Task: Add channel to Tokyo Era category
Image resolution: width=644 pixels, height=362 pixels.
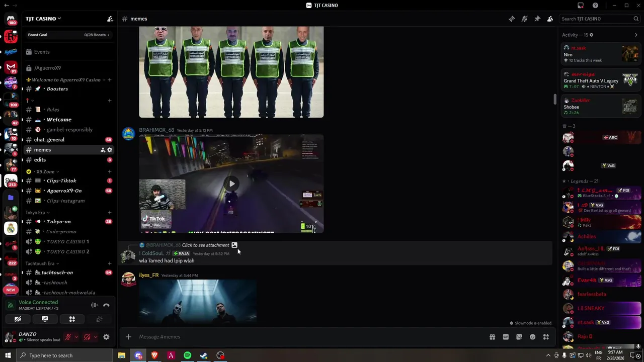Action: [x=110, y=213]
